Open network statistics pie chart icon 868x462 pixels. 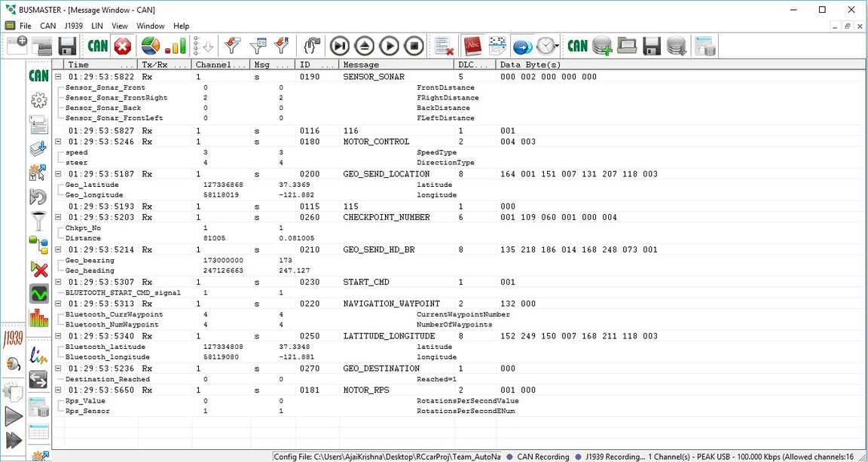[x=151, y=45]
